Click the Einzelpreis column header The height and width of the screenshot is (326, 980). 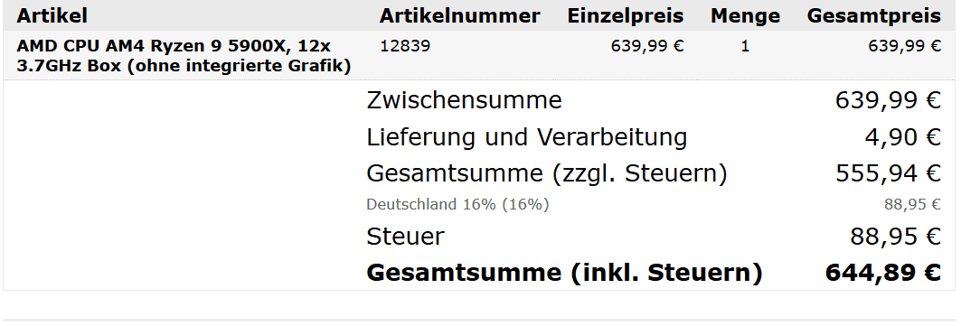(625, 15)
